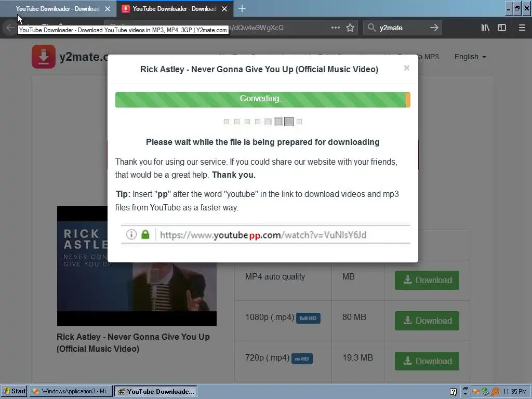Click the help question tray icon

tap(453, 392)
